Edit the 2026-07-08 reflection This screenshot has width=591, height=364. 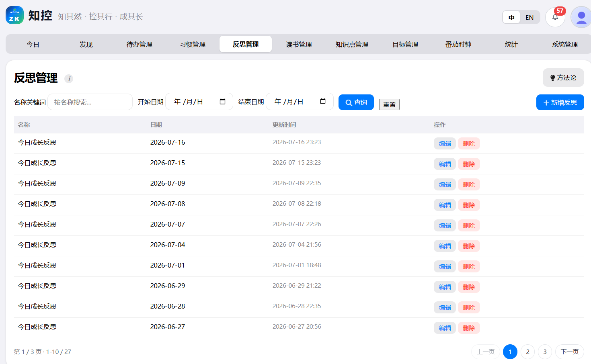(x=445, y=205)
